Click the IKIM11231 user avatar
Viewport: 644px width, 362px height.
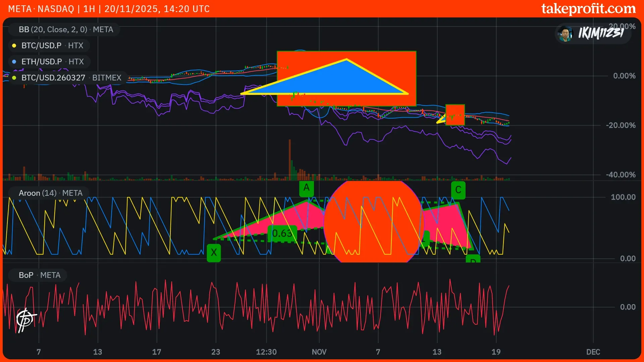pos(566,34)
